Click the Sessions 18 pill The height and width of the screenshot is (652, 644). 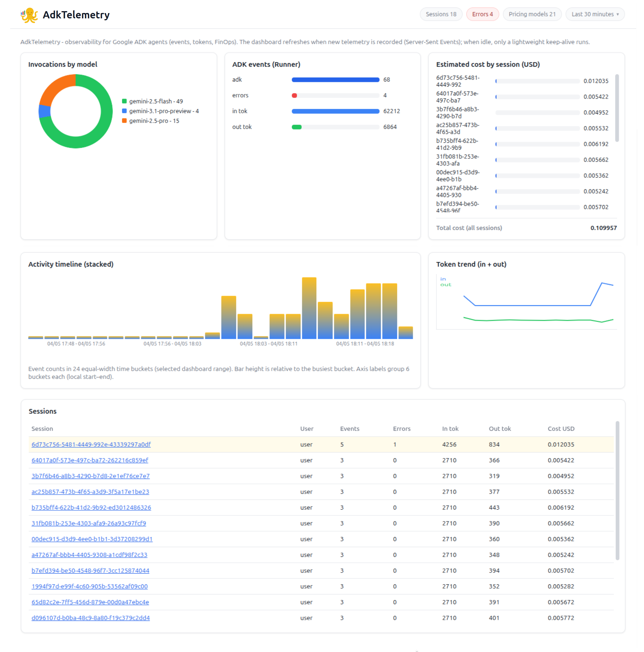click(x=441, y=14)
